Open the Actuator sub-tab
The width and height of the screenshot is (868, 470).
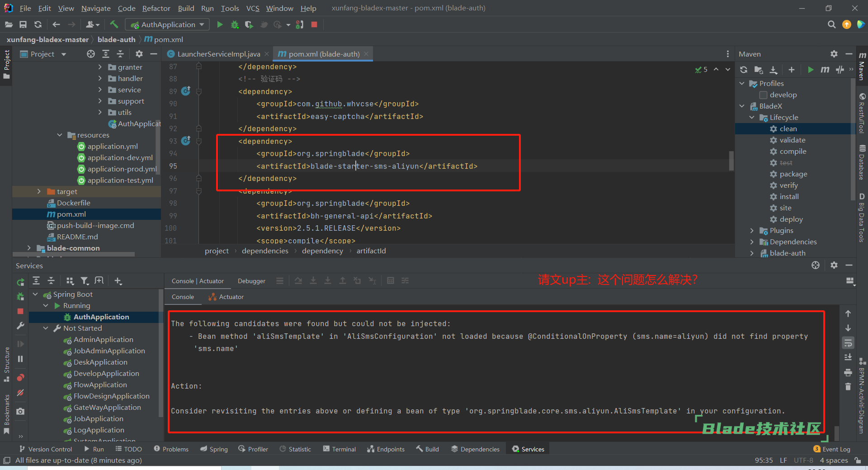(226, 297)
